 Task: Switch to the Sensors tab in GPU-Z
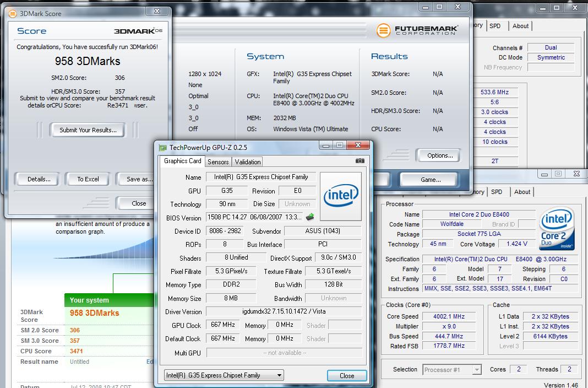pyautogui.click(x=218, y=161)
